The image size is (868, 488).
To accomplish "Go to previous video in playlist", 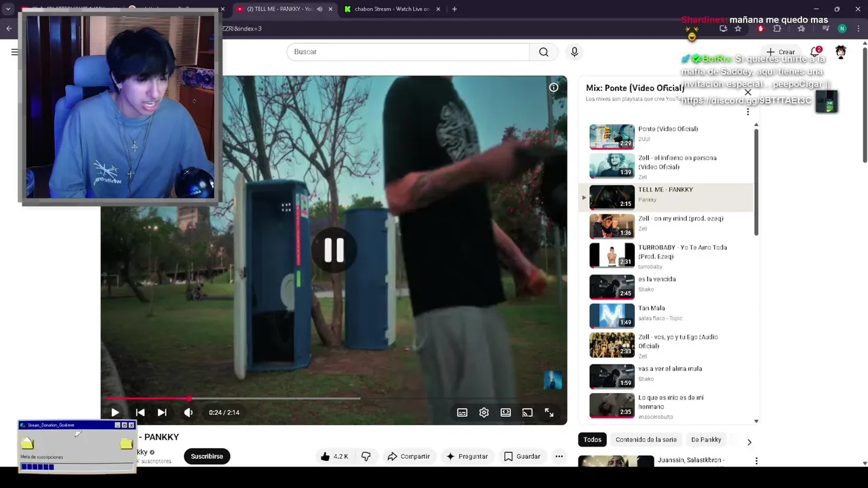I will pyautogui.click(x=140, y=412).
